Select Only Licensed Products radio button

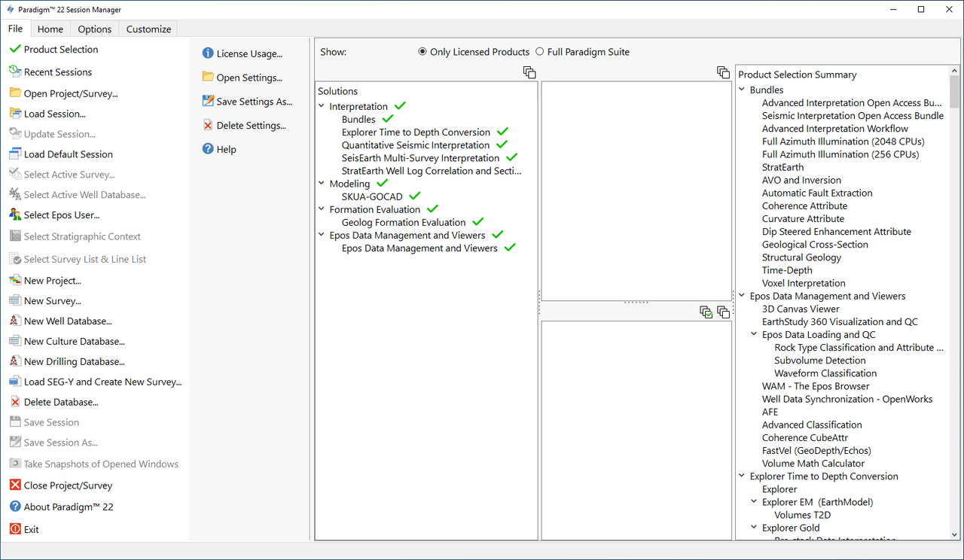click(x=423, y=52)
